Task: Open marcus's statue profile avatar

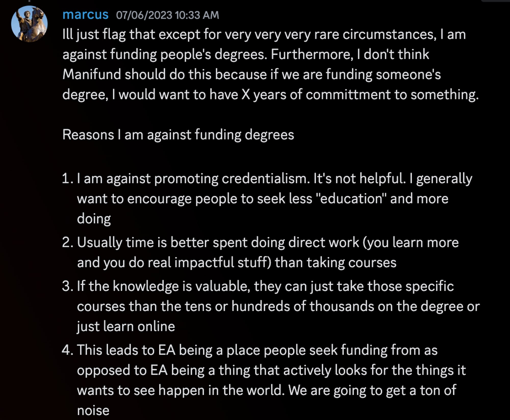Action: [29, 24]
